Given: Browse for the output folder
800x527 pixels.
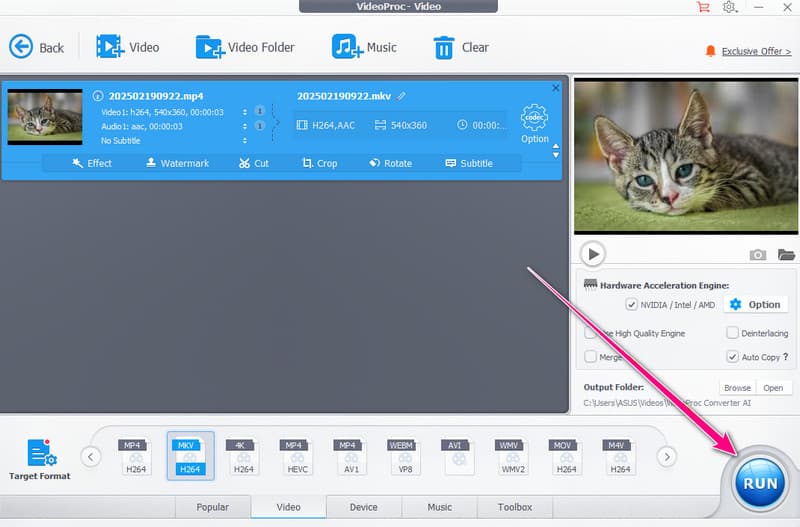Looking at the screenshot, I should [x=737, y=388].
